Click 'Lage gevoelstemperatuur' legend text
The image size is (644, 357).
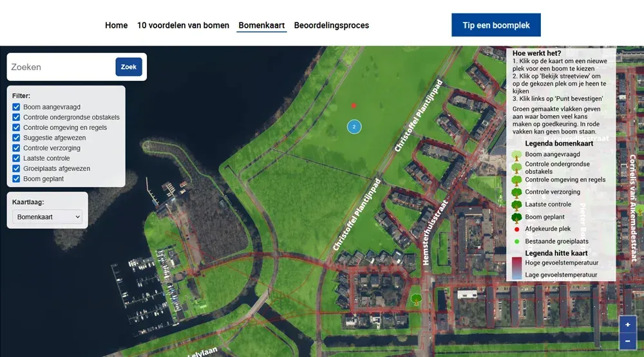click(561, 275)
